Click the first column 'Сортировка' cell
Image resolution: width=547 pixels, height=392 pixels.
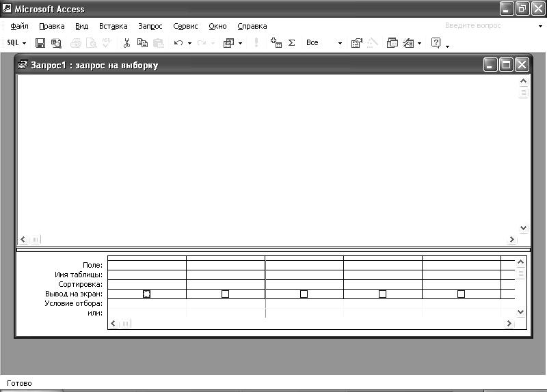[x=147, y=284]
